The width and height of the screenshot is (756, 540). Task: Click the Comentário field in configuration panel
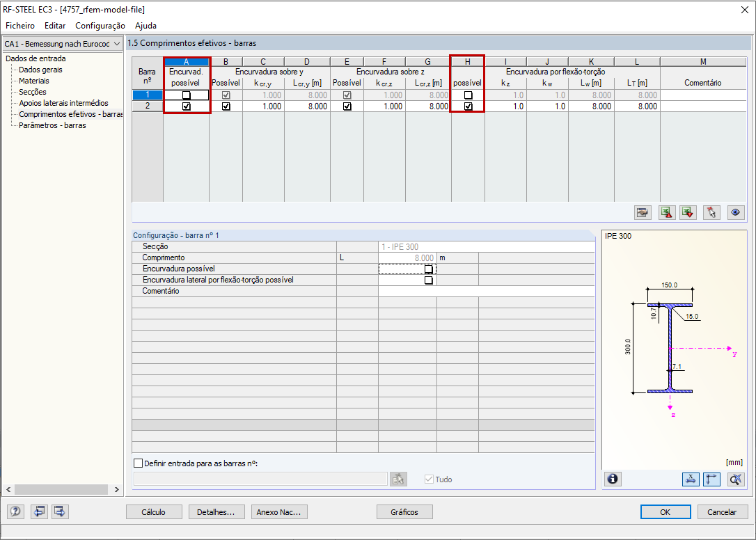coord(487,291)
